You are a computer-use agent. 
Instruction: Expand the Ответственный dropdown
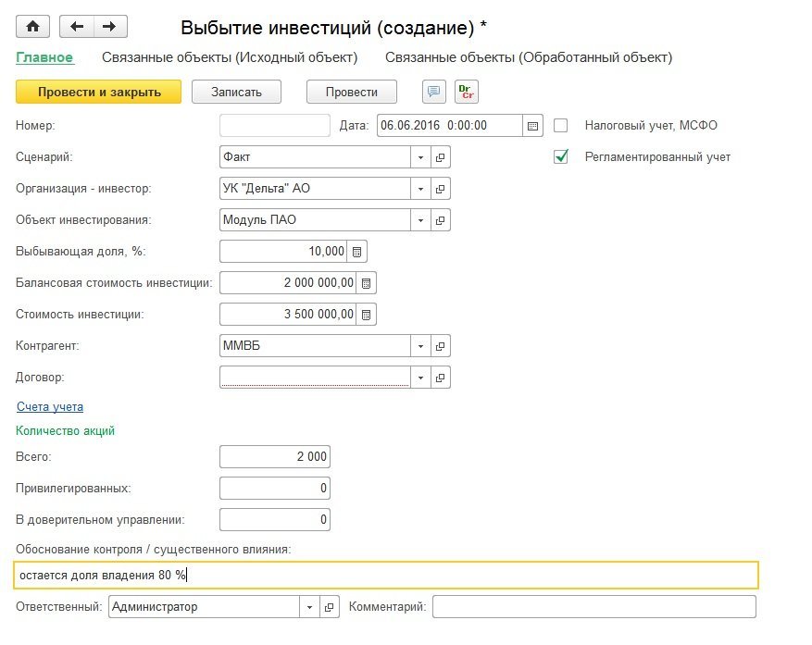[309, 607]
